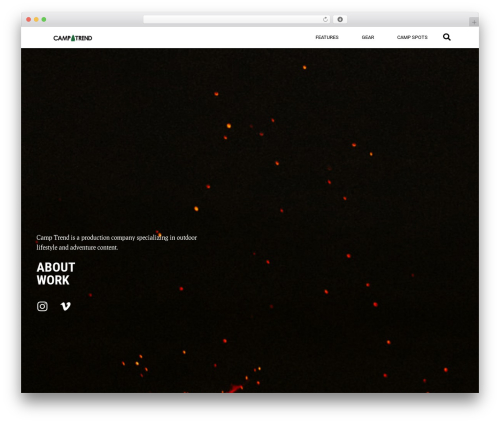Click the search magnifier icon

tap(447, 37)
